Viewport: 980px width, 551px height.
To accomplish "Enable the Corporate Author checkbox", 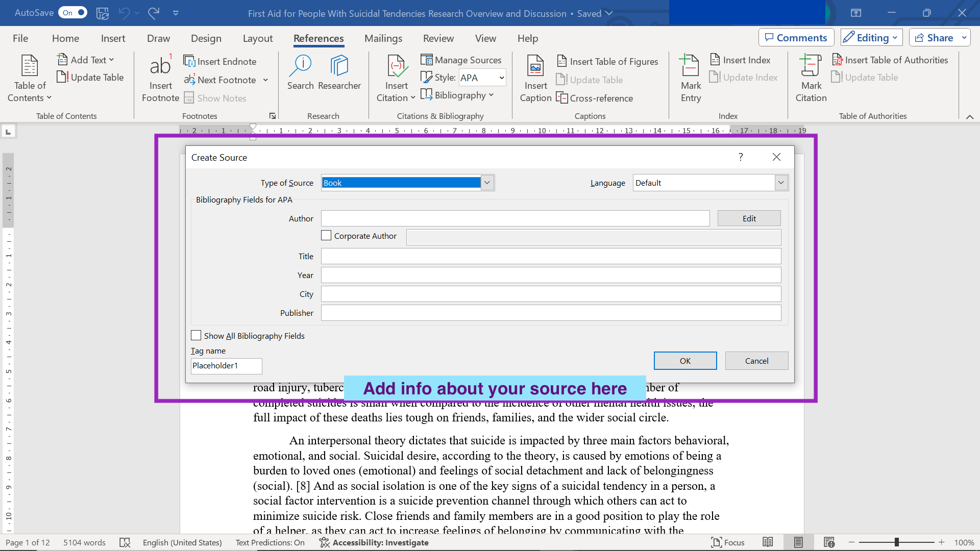I will click(x=326, y=236).
